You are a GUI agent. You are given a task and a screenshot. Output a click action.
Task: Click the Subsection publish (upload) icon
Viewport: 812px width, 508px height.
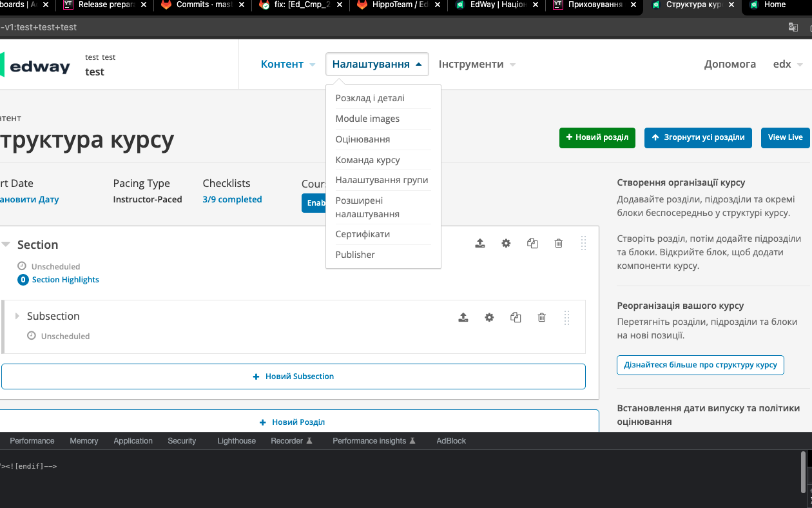click(463, 317)
